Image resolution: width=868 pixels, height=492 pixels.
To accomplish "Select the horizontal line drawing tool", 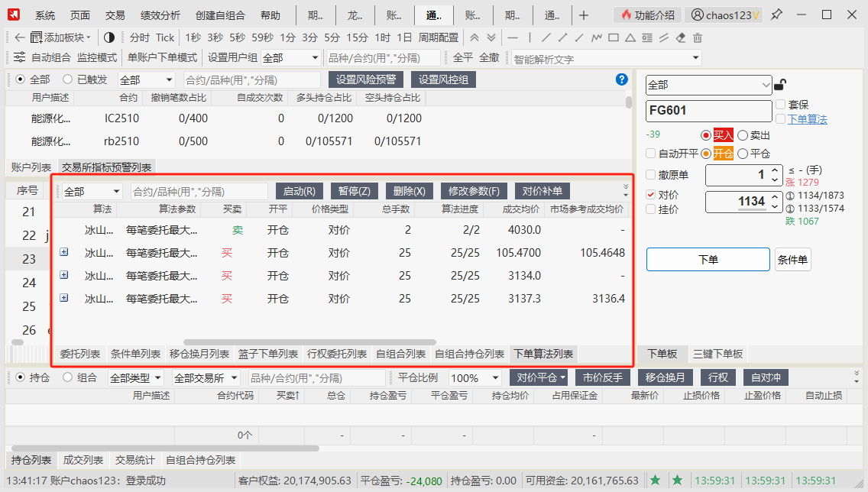I will (513, 37).
